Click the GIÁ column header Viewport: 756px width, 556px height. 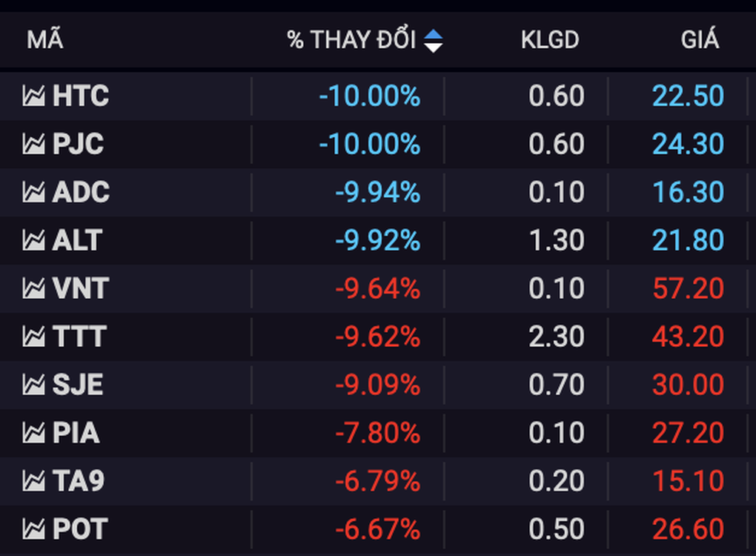click(700, 40)
